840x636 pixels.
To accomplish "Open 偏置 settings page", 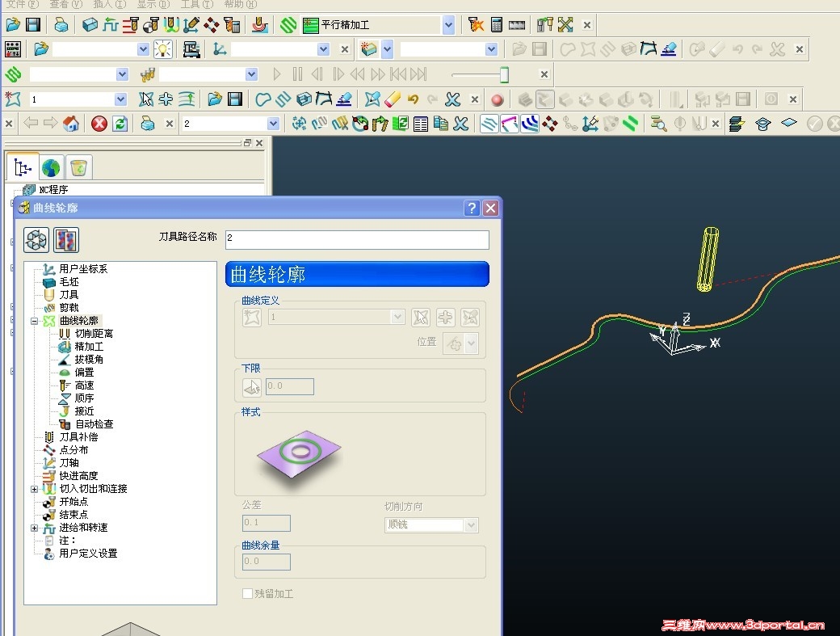I will [84, 372].
